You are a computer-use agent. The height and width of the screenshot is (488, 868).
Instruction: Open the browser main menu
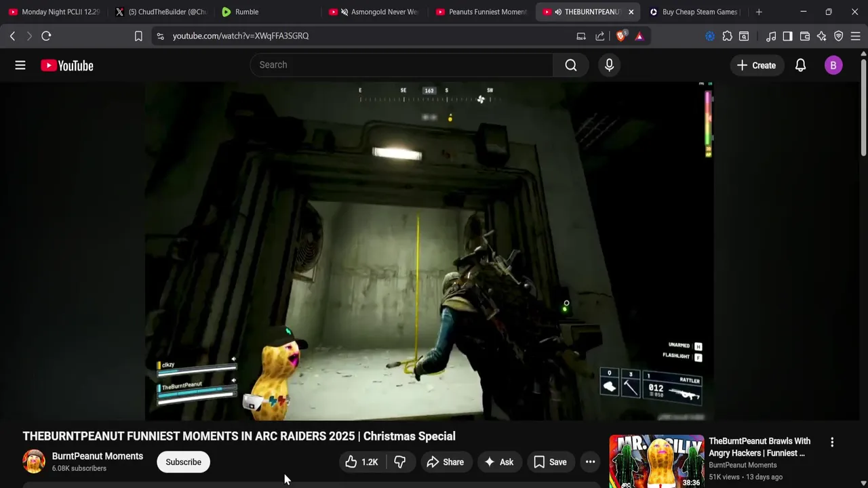(x=856, y=36)
